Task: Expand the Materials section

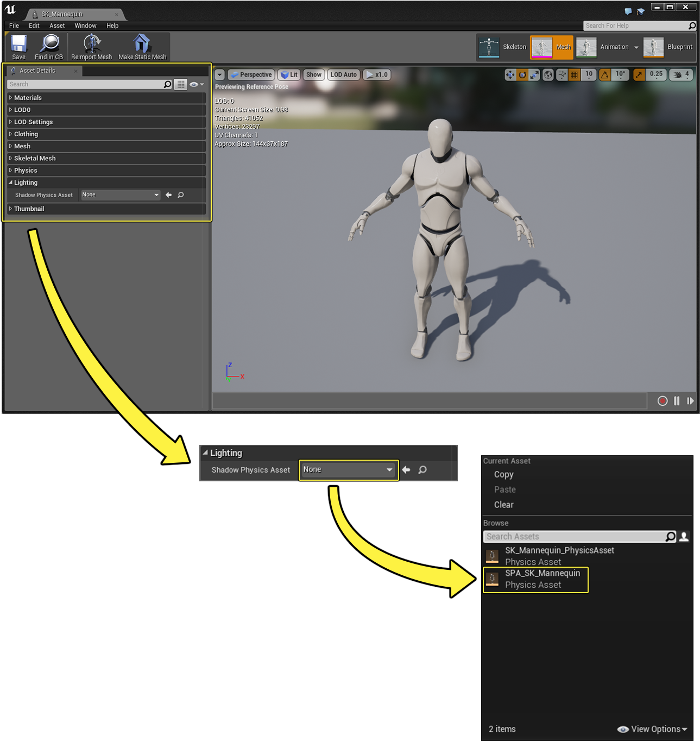Action: tap(28, 98)
